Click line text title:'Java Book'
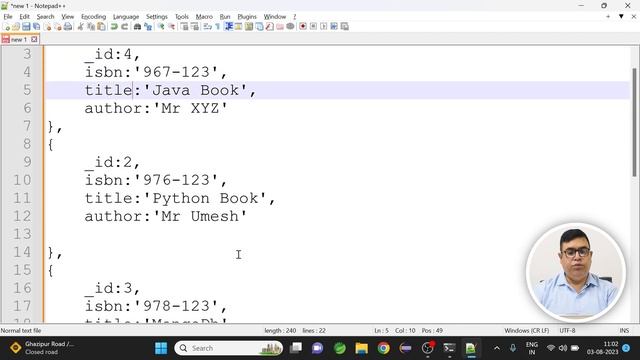This screenshot has width=640, height=360. click(171, 90)
